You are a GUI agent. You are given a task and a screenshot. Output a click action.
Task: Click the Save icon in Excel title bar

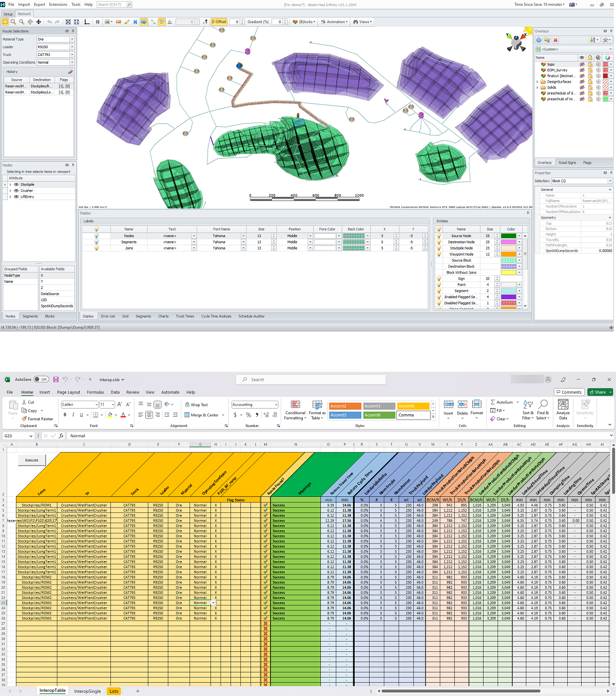[x=56, y=380]
